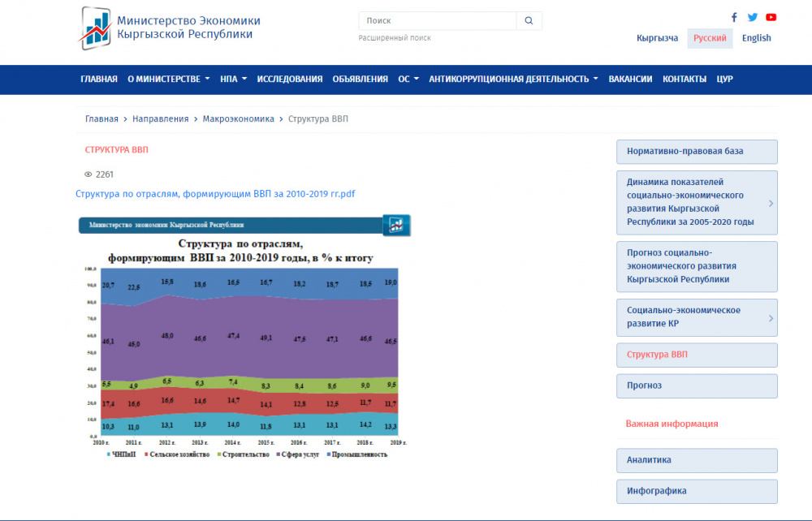This screenshot has width=812, height=521.
Task: Select the English language option
Action: tap(756, 38)
